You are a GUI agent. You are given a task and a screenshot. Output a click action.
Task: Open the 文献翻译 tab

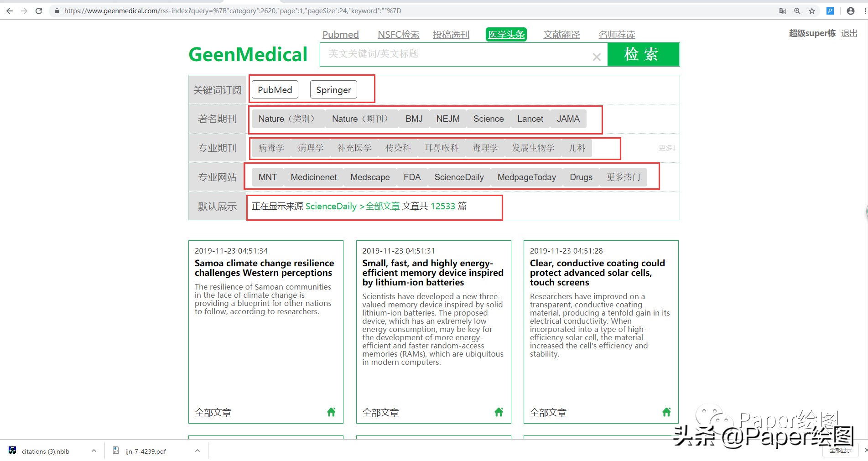[561, 34]
